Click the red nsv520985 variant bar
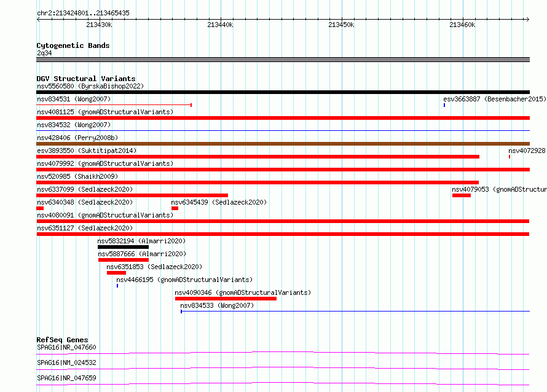This screenshot has width=547, height=392. click(x=258, y=182)
